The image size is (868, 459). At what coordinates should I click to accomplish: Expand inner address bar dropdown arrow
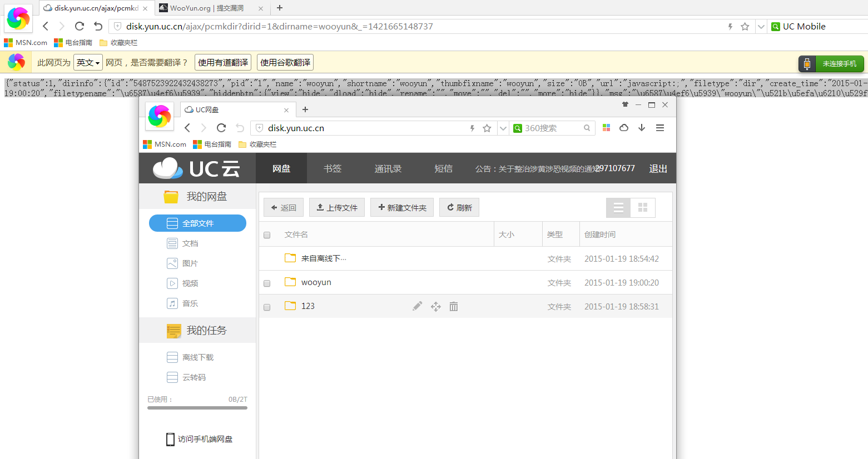coord(503,128)
